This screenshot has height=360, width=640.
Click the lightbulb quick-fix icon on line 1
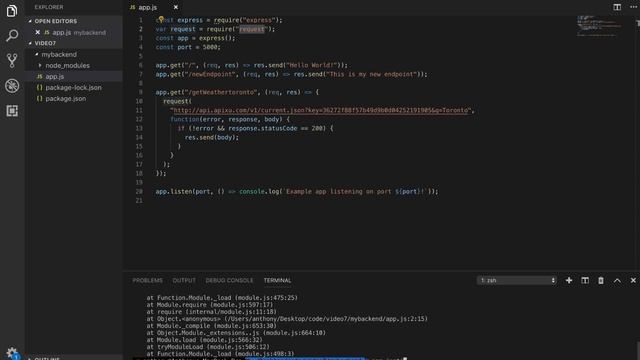(161, 19)
